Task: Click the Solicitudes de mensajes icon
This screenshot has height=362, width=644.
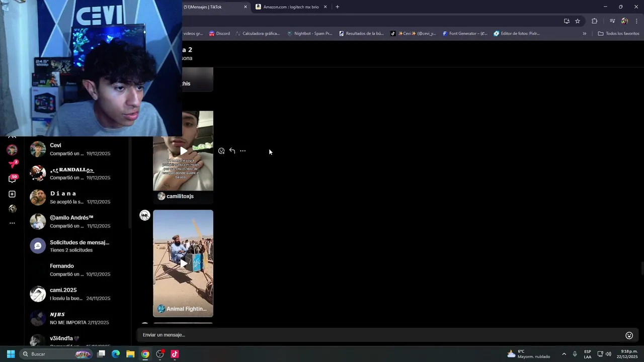Action: coord(38,246)
